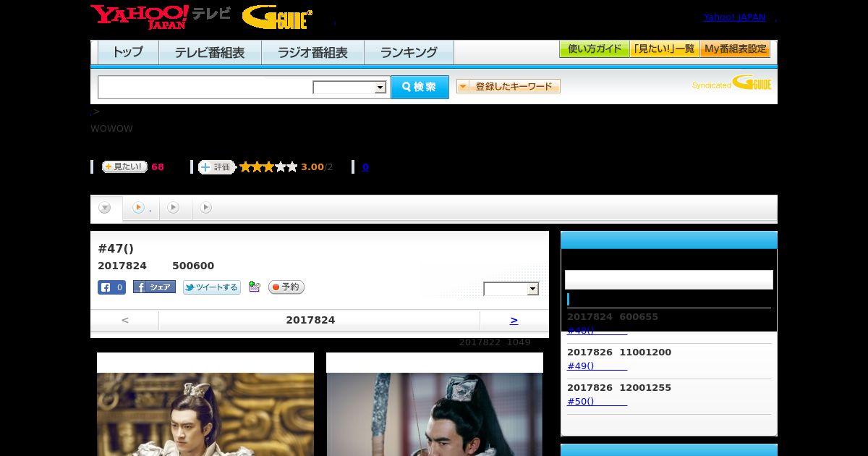Open the 使い方ガイド button

(595, 49)
